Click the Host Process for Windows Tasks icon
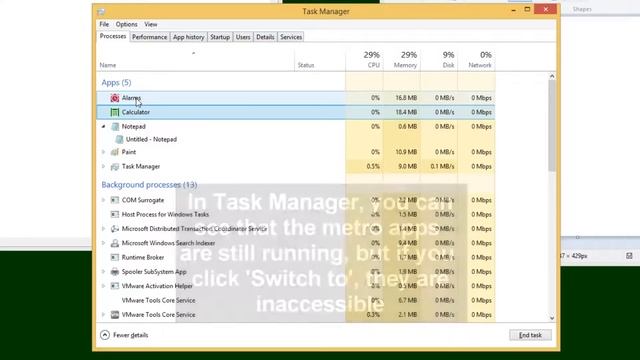640x360 pixels. pyautogui.click(x=115, y=214)
